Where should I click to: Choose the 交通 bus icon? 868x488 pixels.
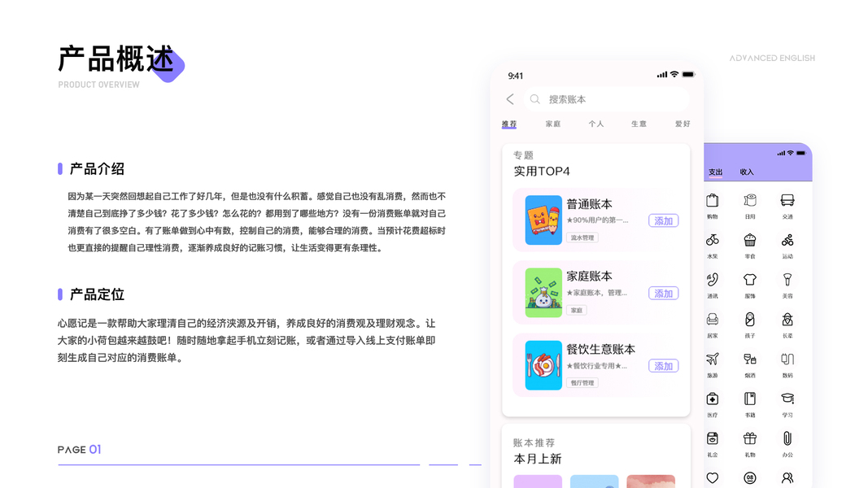point(787,200)
